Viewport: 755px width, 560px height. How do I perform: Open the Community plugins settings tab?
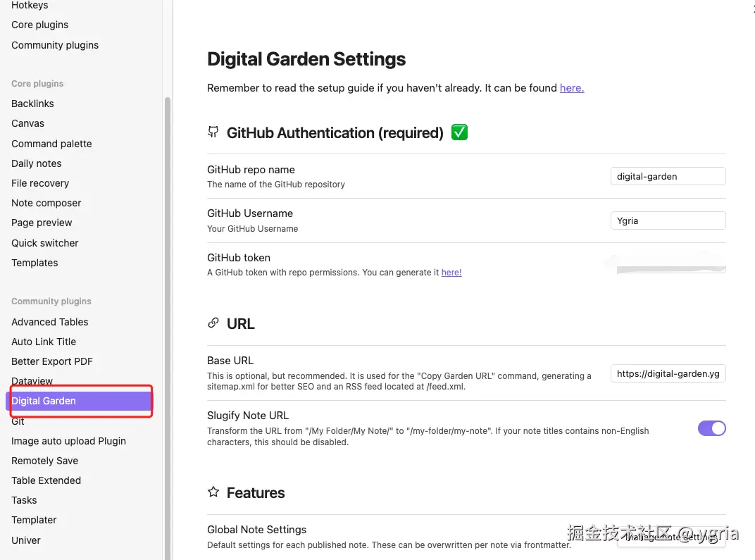pyautogui.click(x=55, y=45)
